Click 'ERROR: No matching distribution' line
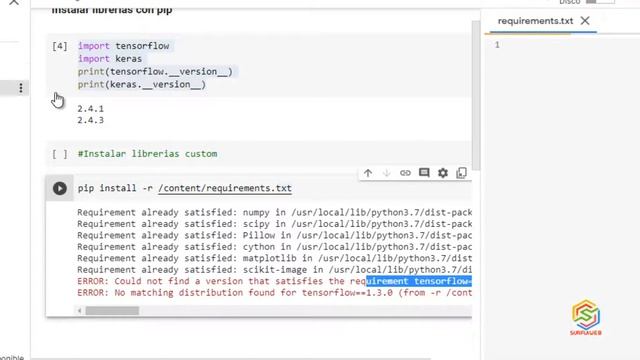The image size is (640, 360). pyautogui.click(x=274, y=292)
